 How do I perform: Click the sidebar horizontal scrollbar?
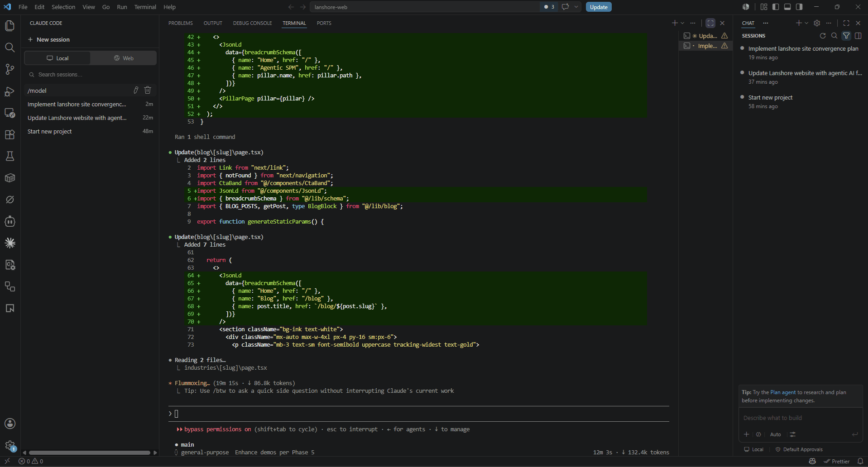(x=89, y=453)
